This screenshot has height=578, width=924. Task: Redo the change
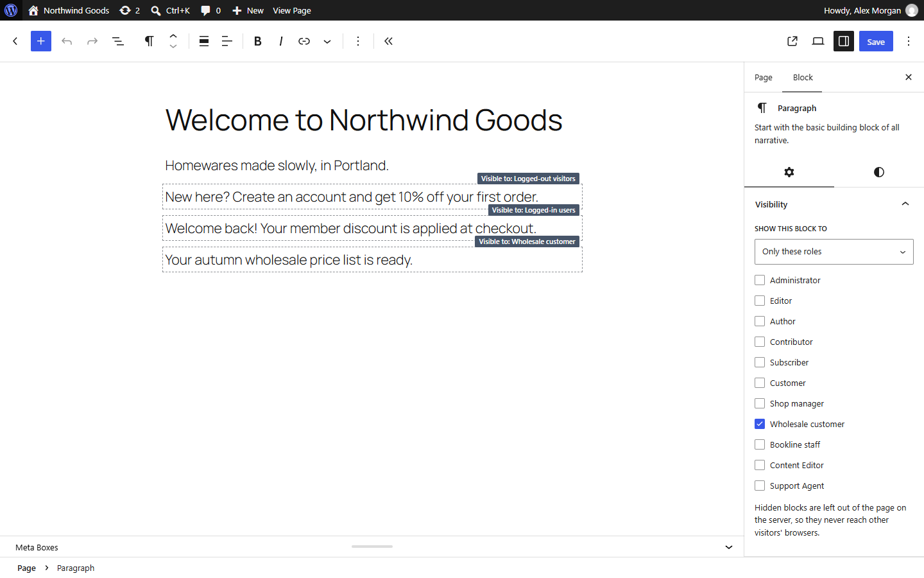92,41
